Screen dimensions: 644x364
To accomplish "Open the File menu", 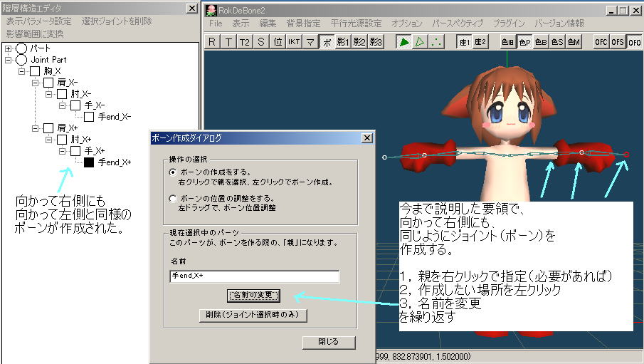I will click(216, 24).
